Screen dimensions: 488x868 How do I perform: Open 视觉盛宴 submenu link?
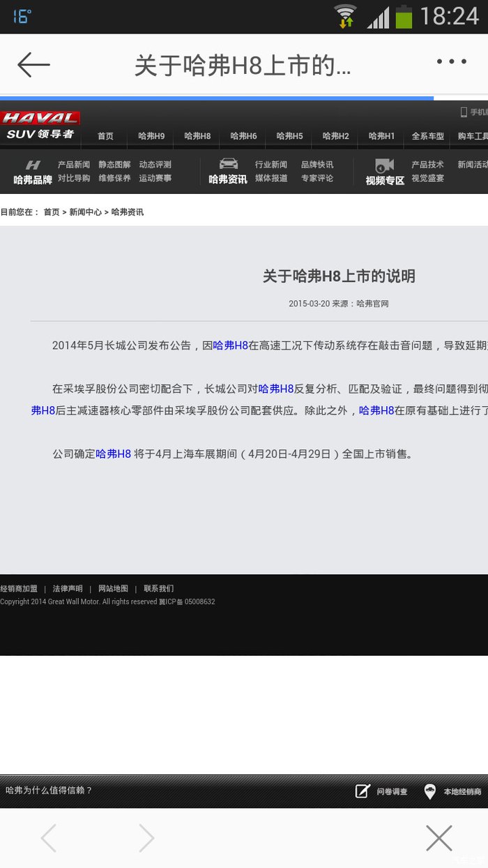tap(427, 178)
